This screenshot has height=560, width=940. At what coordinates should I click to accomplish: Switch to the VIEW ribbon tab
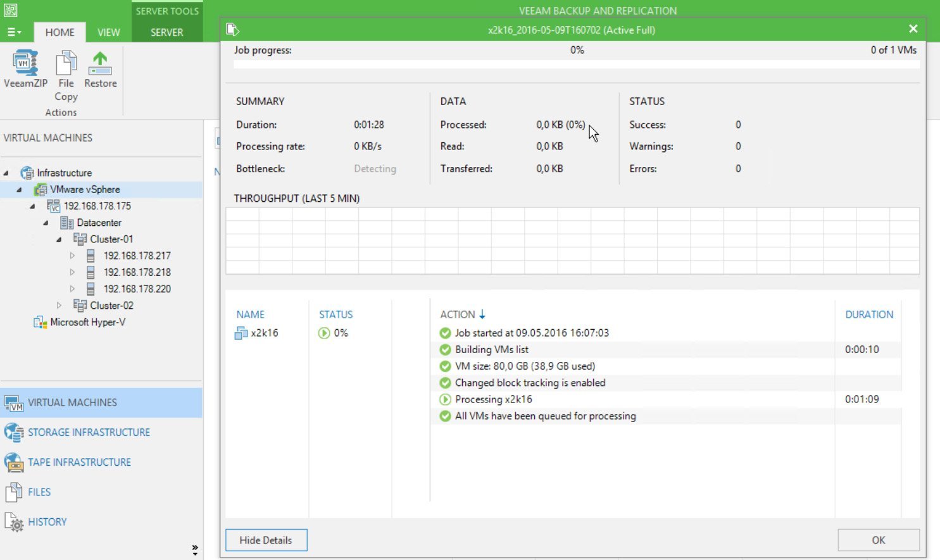108,32
